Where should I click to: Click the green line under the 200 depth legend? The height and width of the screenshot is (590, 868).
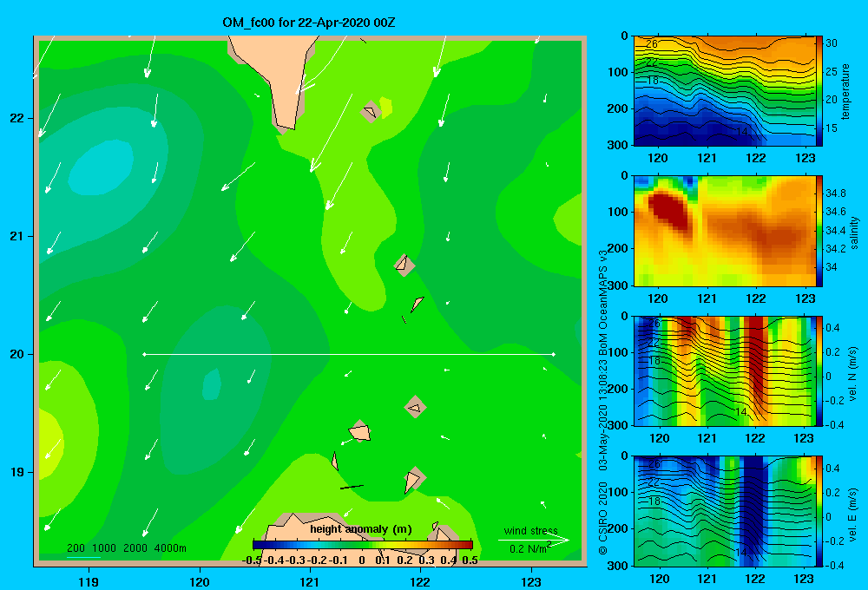pyautogui.click(x=83, y=557)
